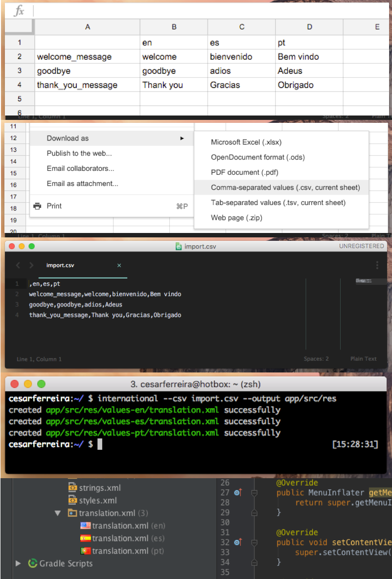Image resolution: width=392 pixels, height=579 pixels.
Task: Click the Gradle Scripts icon
Action: tap(33, 563)
